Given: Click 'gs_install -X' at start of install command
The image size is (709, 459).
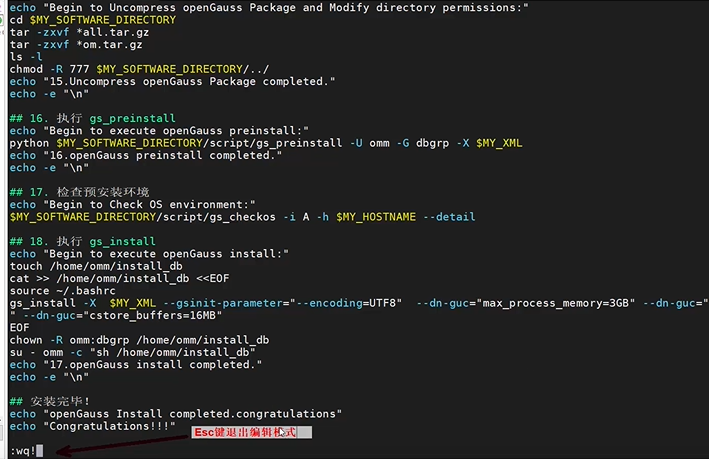Looking at the screenshot, I should [x=53, y=303].
